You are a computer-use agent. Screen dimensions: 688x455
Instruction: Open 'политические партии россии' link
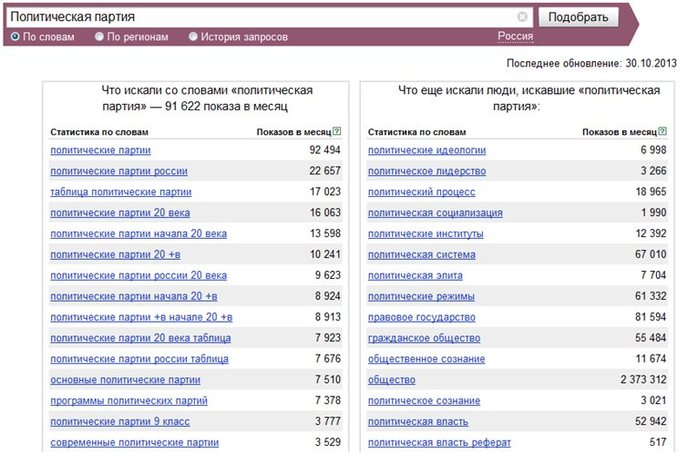119,171
